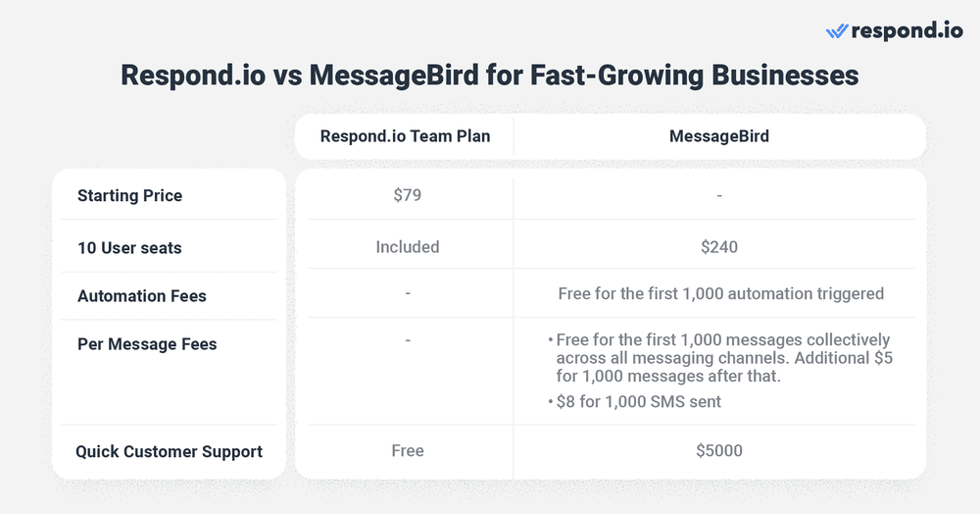This screenshot has height=514, width=980.
Task: Click the dash under MessageBird starting price
Action: (x=718, y=196)
